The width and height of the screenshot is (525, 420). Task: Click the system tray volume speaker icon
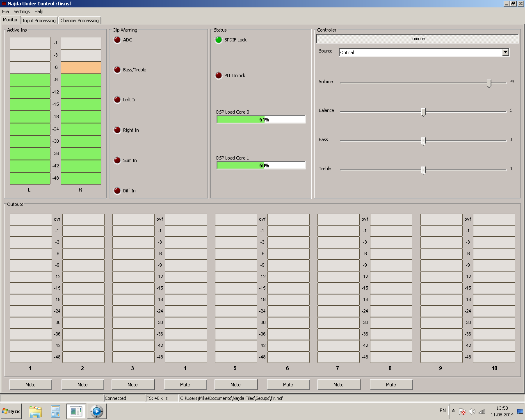(x=472, y=411)
